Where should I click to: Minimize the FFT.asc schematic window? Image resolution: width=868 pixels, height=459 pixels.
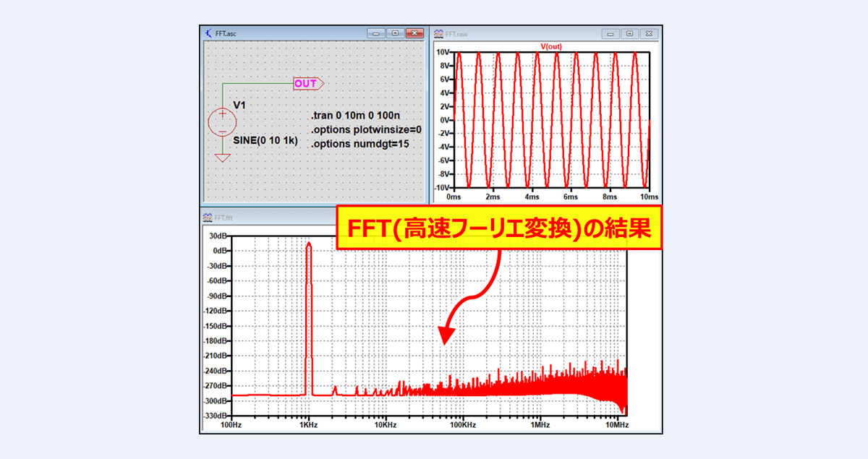point(375,33)
